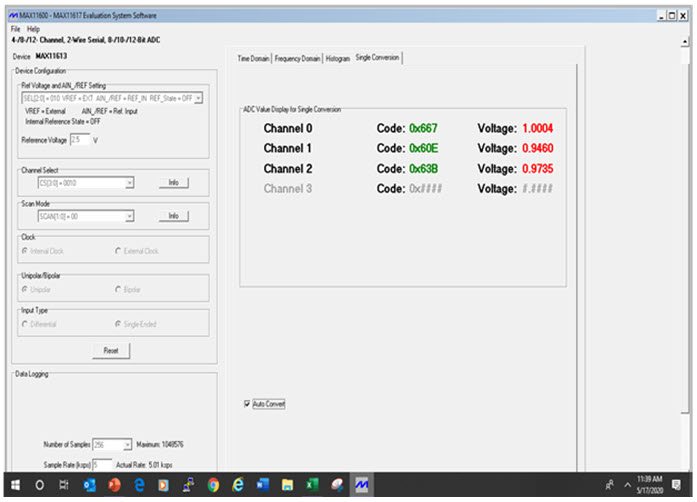Click the Device name MAX11613
The height and width of the screenshot is (502, 697).
51,56
